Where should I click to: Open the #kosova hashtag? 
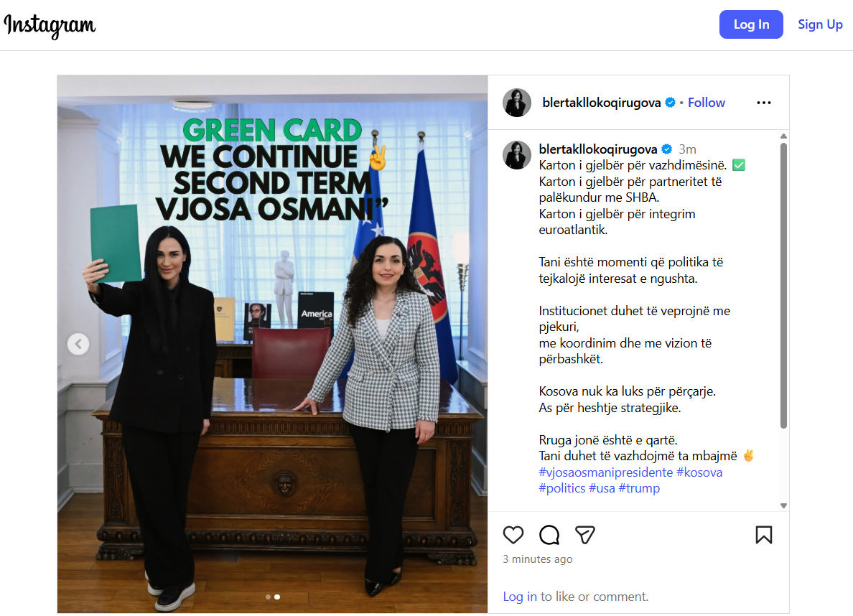(x=699, y=472)
